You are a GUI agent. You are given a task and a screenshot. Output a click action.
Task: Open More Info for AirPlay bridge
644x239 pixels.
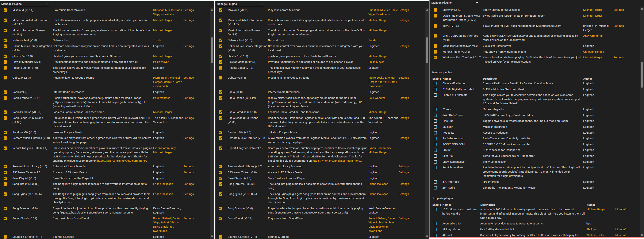tap(621, 230)
